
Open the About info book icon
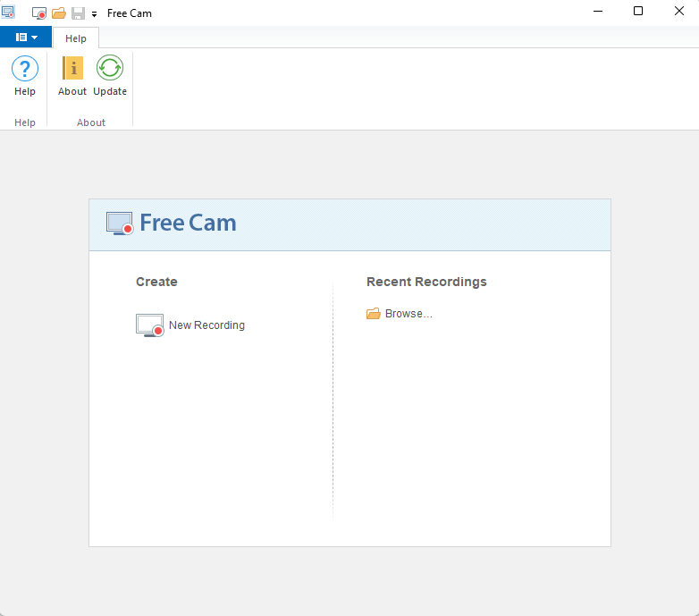[72, 68]
